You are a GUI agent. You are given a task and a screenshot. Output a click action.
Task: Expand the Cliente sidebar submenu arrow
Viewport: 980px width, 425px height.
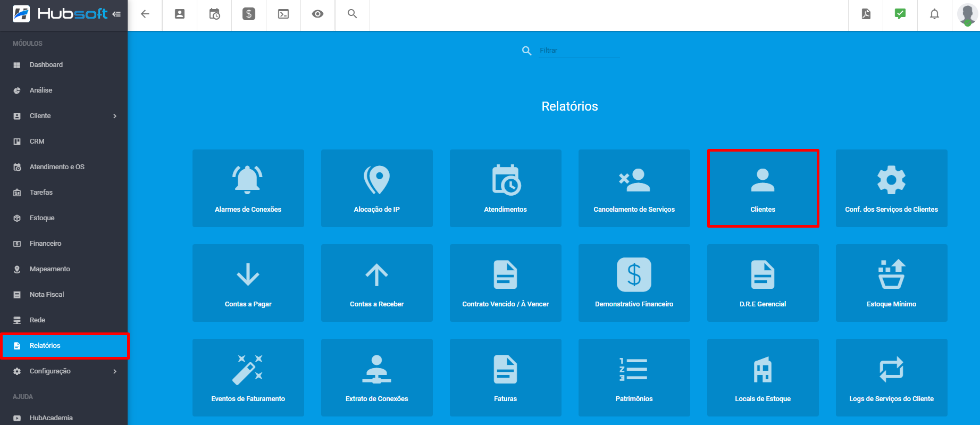[x=115, y=116]
